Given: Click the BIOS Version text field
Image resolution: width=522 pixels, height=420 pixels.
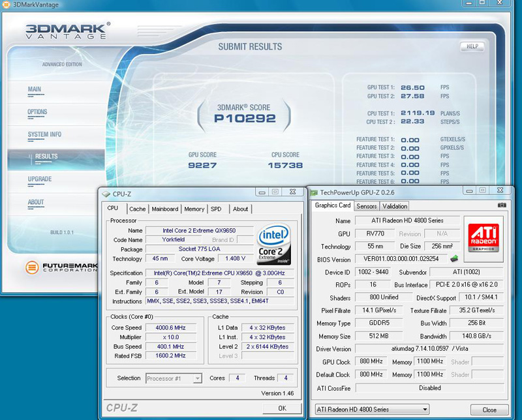Looking at the screenshot, I should pyautogui.click(x=401, y=260).
